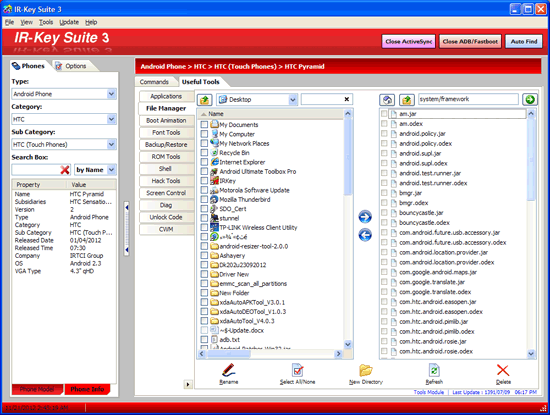Click the Screen Control tab
Image resolution: width=550 pixels, height=415 pixels.
pyautogui.click(x=166, y=193)
